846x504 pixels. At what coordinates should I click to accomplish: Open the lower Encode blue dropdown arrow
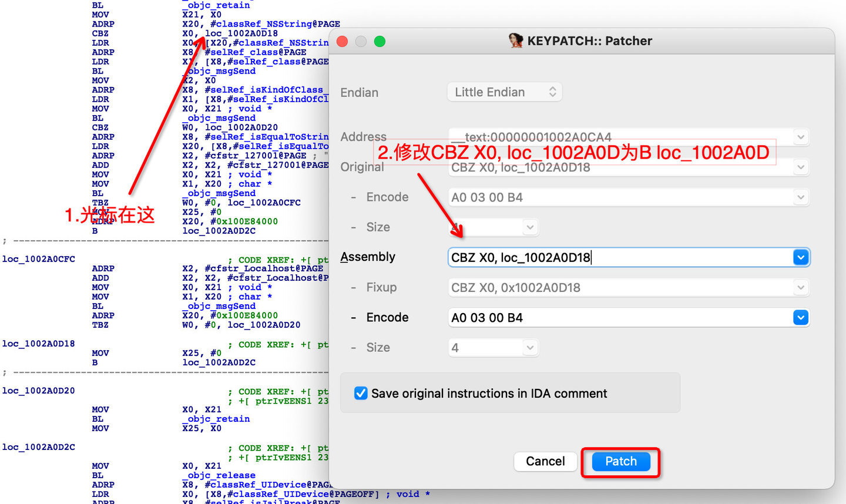coord(801,318)
